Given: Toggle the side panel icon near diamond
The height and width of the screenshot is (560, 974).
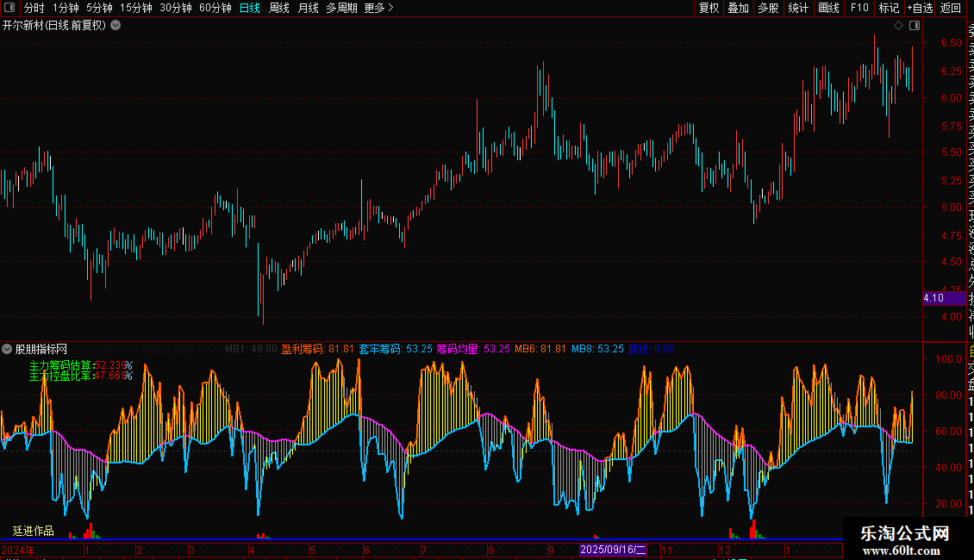Looking at the screenshot, I should point(915,26).
